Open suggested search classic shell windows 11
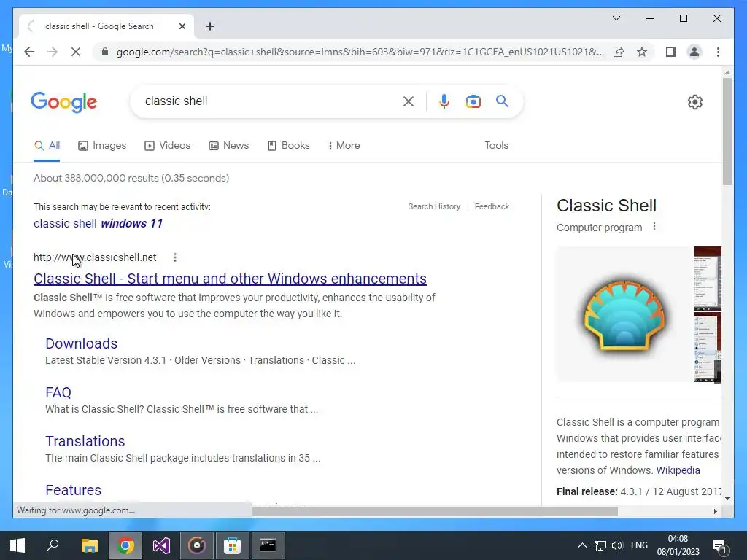The height and width of the screenshot is (560, 747). [98, 223]
